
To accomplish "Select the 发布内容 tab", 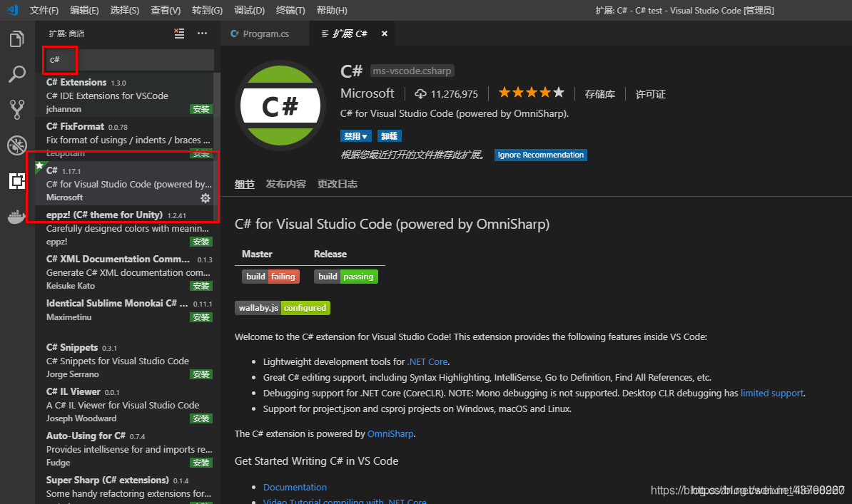I will tap(286, 184).
